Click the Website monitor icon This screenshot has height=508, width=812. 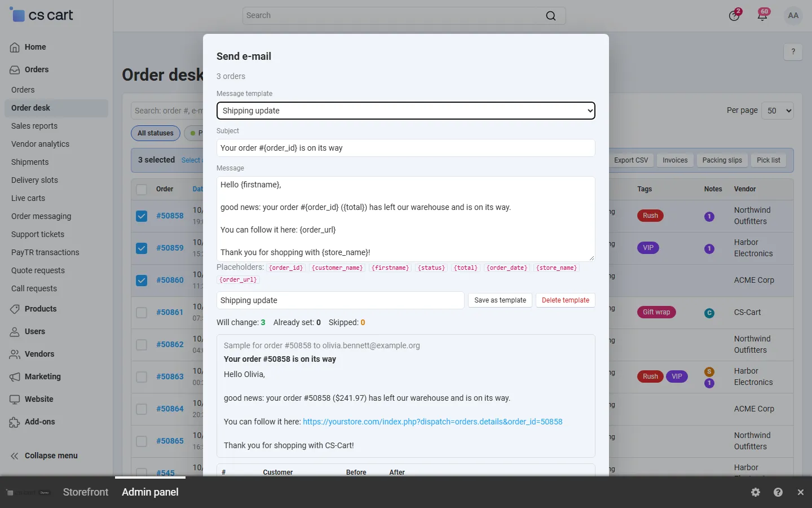pyautogui.click(x=15, y=400)
